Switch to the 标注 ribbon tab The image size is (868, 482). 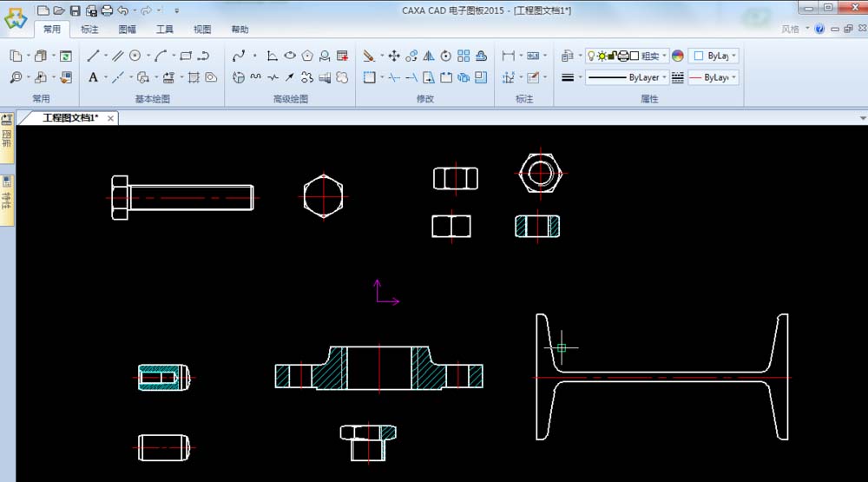(x=89, y=29)
